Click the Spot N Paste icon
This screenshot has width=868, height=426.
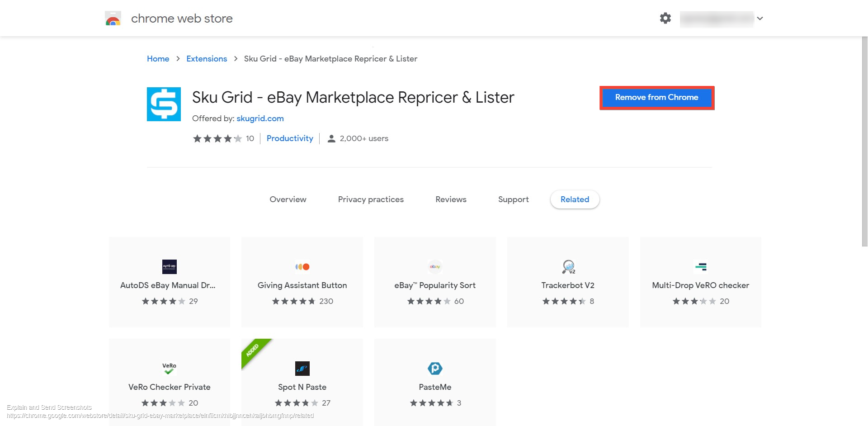pos(302,369)
